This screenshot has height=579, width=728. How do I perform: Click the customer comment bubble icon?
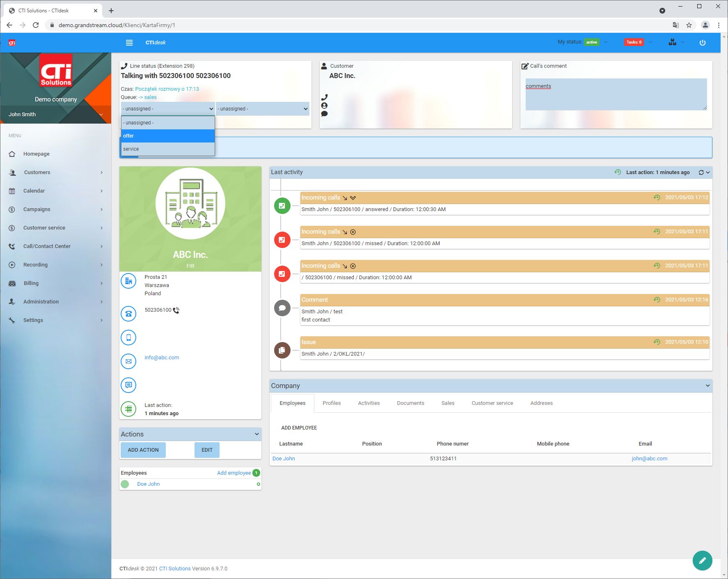coord(324,114)
